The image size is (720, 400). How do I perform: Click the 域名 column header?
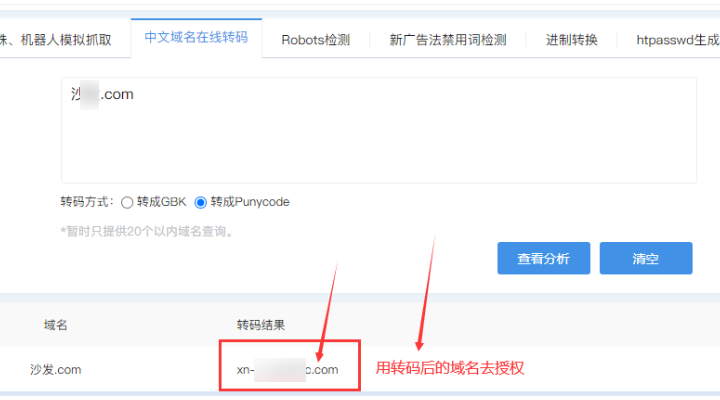pyautogui.click(x=56, y=325)
